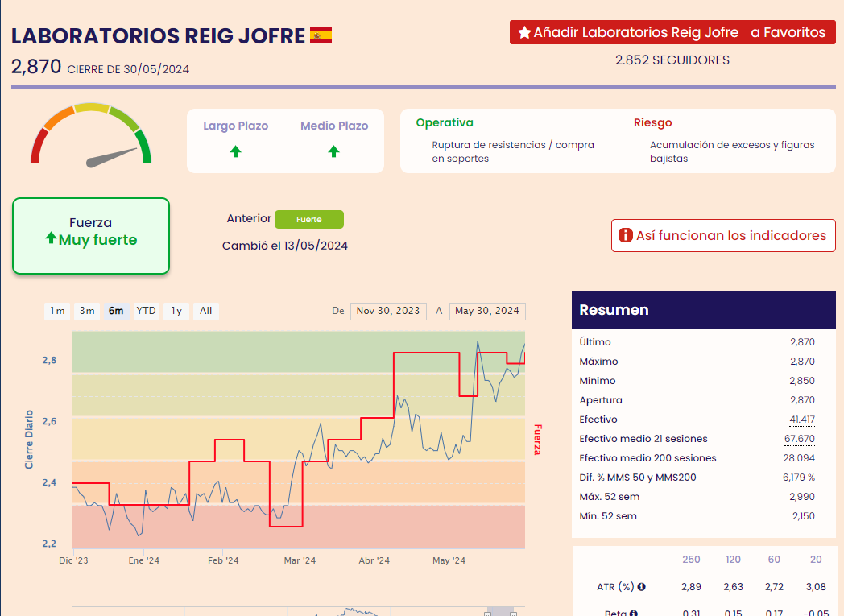The height and width of the screenshot is (616, 844).
Task: Select the 1m chart range
Action: point(57,311)
